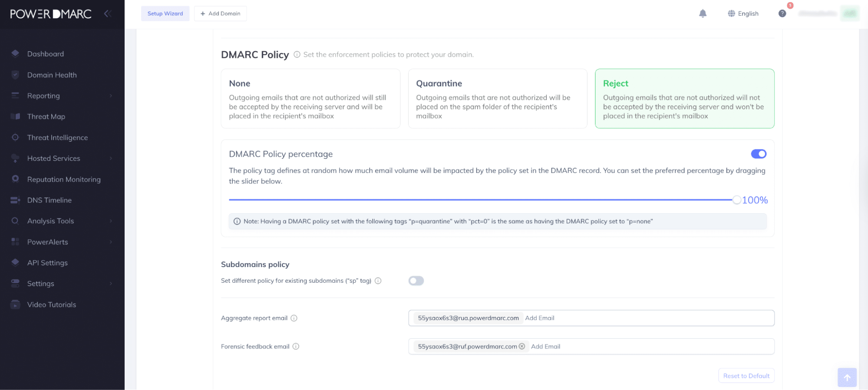Click the Setup Wizard button
This screenshot has height=390, width=868.
[165, 13]
